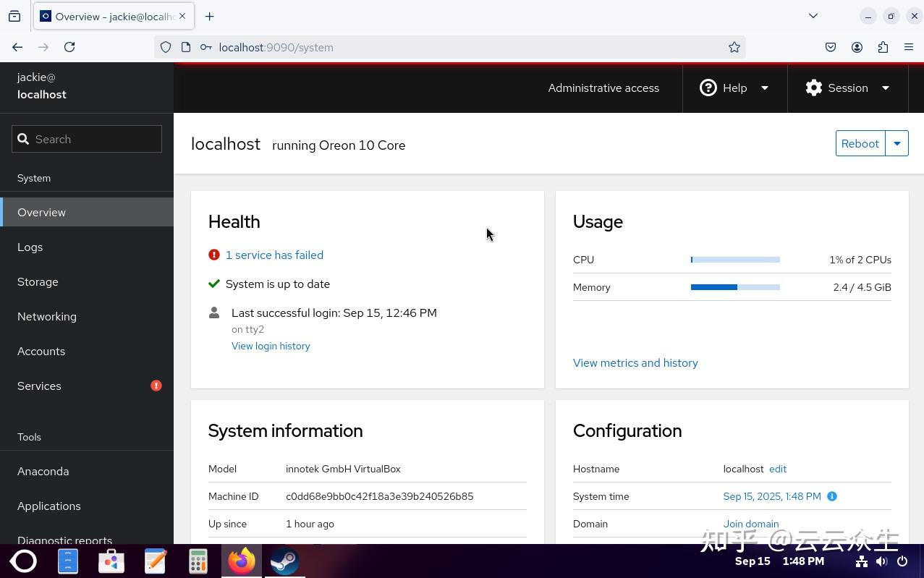Open the text editor from taskbar
The width and height of the screenshot is (924, 578).
[155, 561]
